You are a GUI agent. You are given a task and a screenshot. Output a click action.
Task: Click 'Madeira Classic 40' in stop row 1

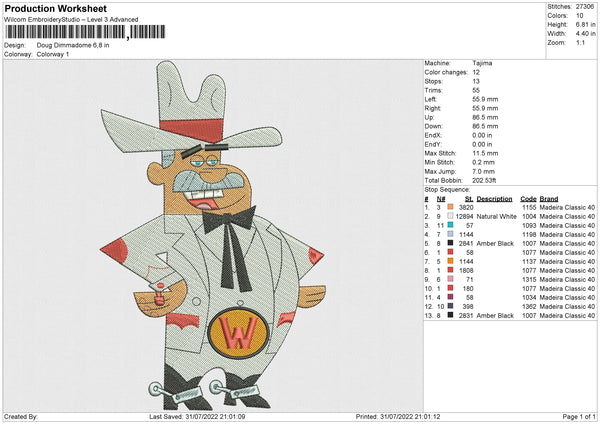(x=567, y=207)
